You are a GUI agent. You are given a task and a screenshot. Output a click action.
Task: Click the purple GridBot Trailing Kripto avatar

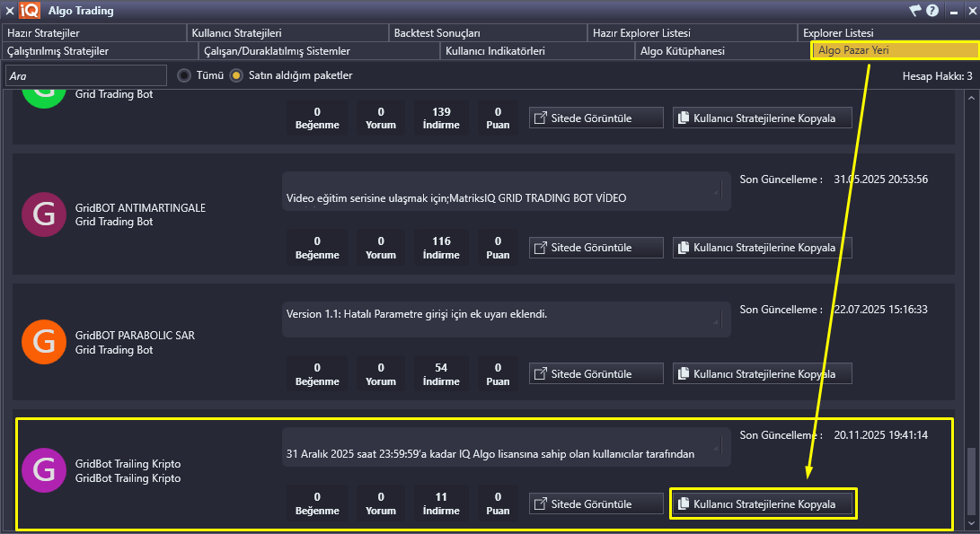coord(44,470)
